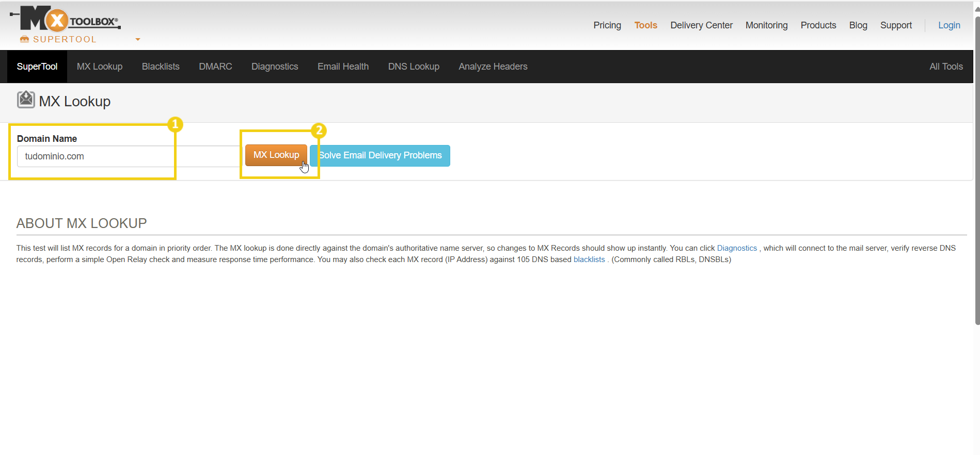980x455 pixels.
Task: Expand the SuperTool dropdown arrow
Action: (x=138, y=39)
